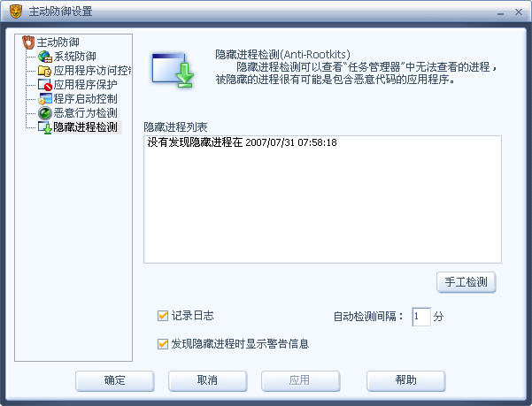Select the 恶意行为检测 tree entry text
The image size is (532, 406).
tap(86, 113)
